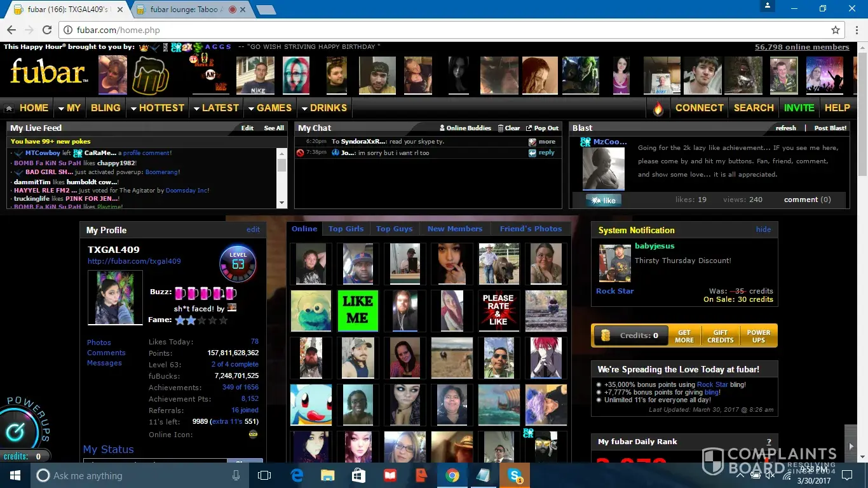Open the Photos link in My Profile
868x488 pixels.
pos(99,342)
